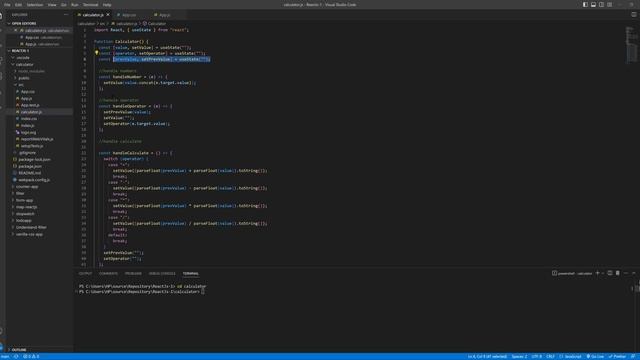Click the Spaces: 2 indentation setting
The height and width of the screenshot is (360, 640).
click(x=519, y=356)
